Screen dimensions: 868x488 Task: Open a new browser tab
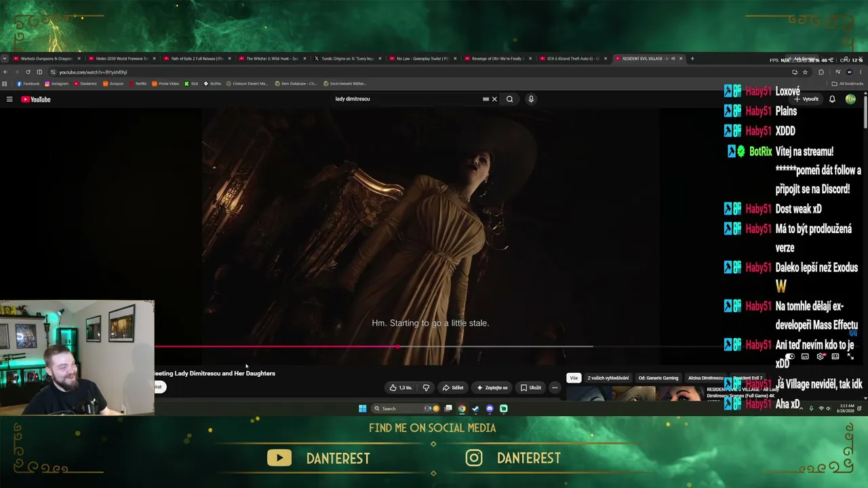coord(692,58)
